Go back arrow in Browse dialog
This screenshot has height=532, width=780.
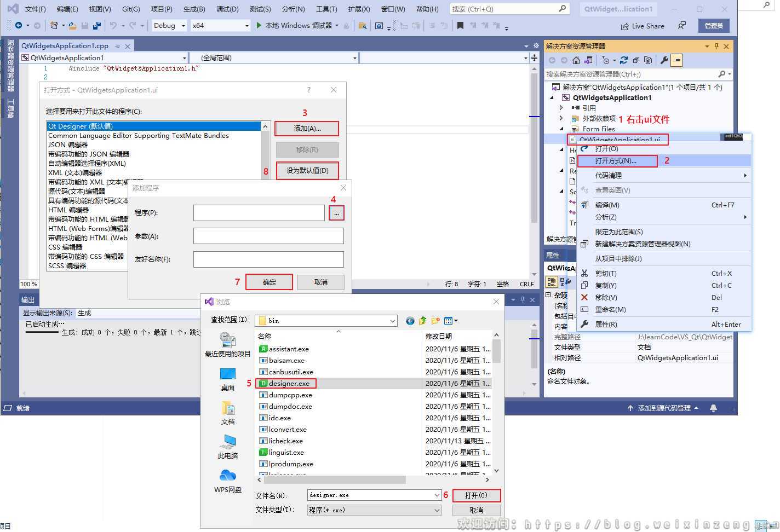tap(410, 321)
